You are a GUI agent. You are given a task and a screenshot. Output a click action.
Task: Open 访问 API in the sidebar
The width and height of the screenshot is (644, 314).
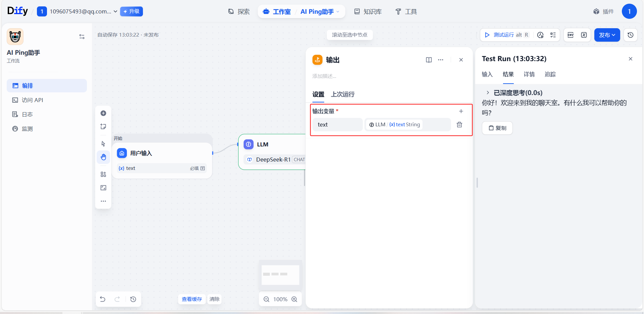coord(32,100)
